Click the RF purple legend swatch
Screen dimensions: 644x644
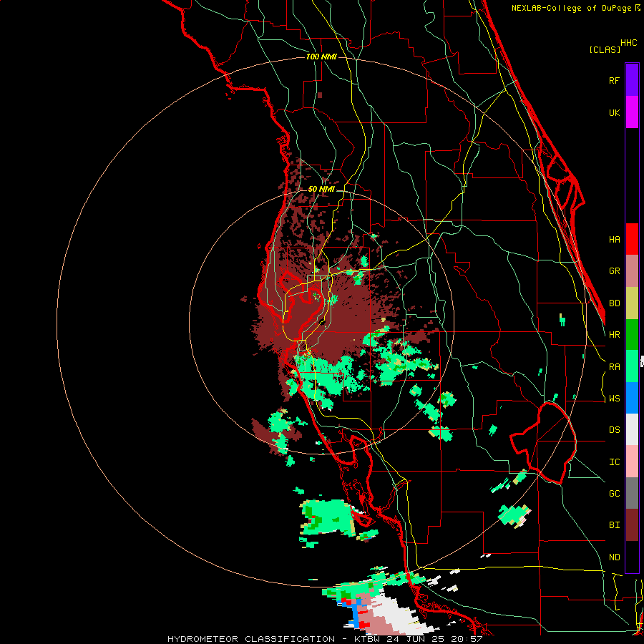pyautogui.click(x=632, y=80)
